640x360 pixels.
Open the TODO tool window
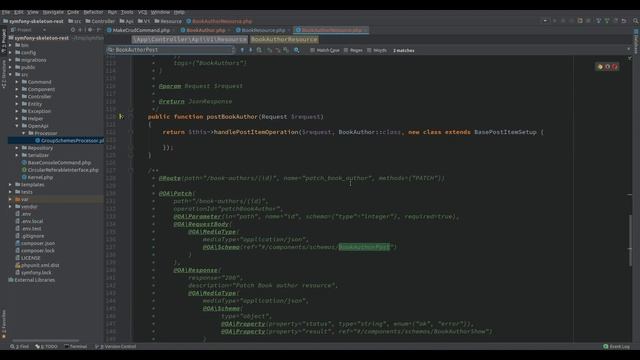pyautogui.click(x=46, y=347)
